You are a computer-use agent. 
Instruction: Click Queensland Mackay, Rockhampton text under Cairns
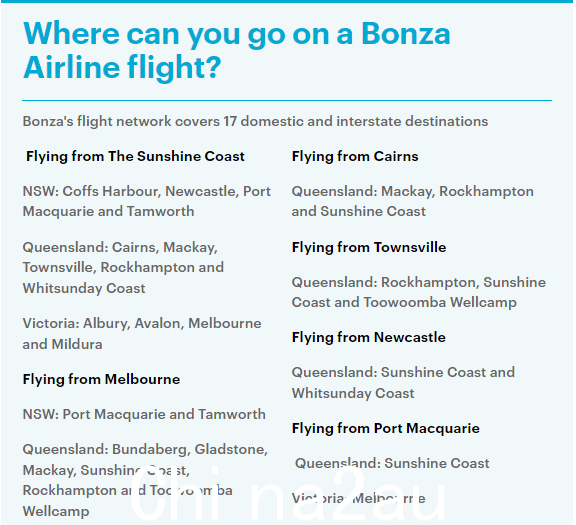pyautogui.click(x=413, y=201)
